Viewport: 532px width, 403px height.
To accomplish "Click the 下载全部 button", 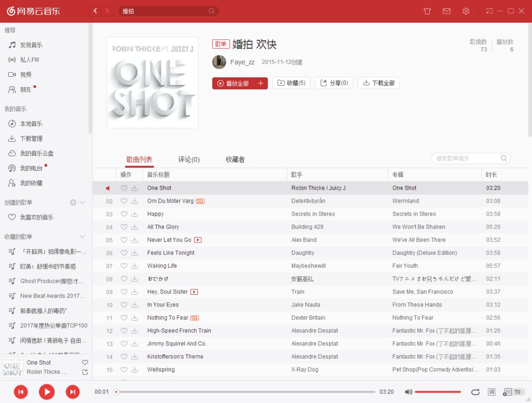I will pyautogui.click(x=379, y=83).
